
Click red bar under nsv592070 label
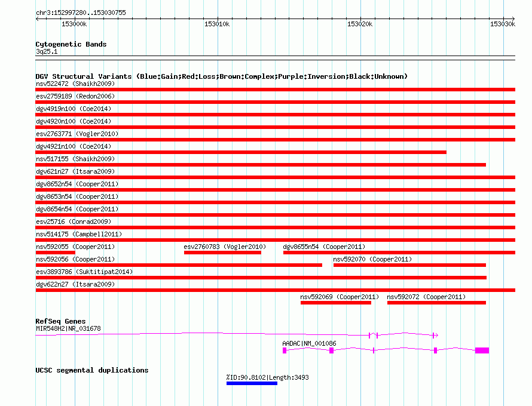[409, 265]
